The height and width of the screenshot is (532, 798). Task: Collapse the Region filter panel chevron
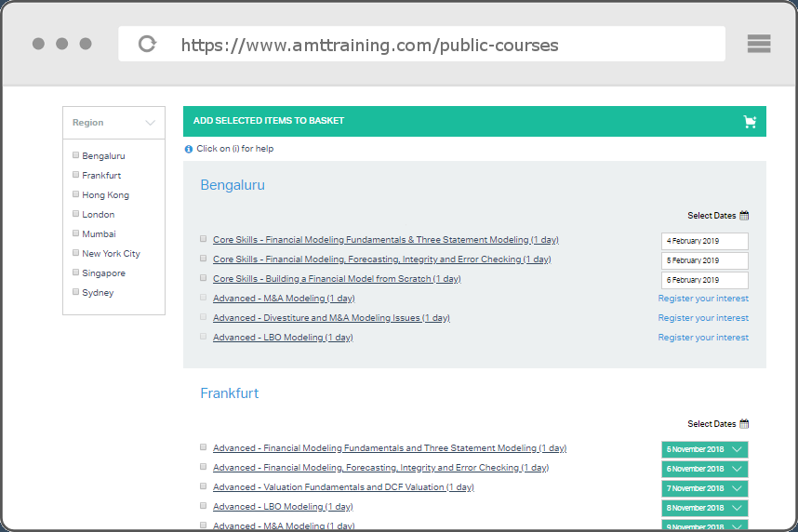click(151, 123)
